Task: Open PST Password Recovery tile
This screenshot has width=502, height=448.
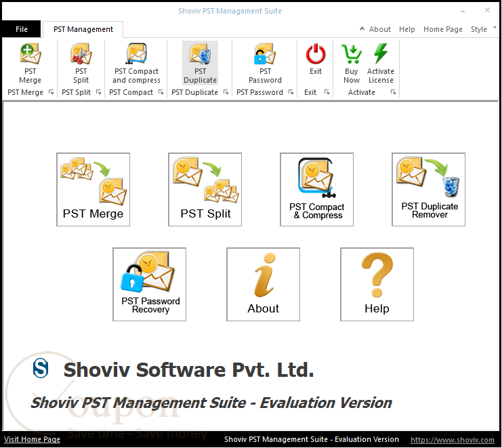Action: pyautogui.click(x=150, y=285)
